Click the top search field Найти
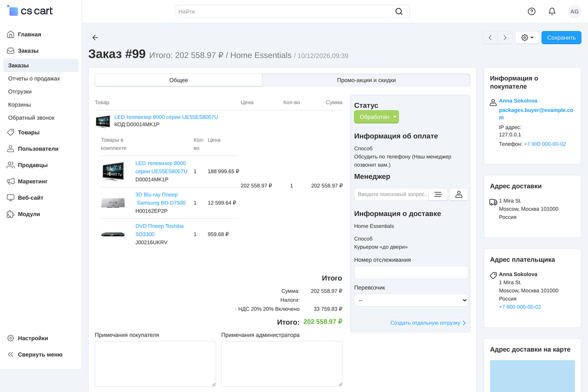Viewport: 588px width, 392px height. click(x=293, y=11)
